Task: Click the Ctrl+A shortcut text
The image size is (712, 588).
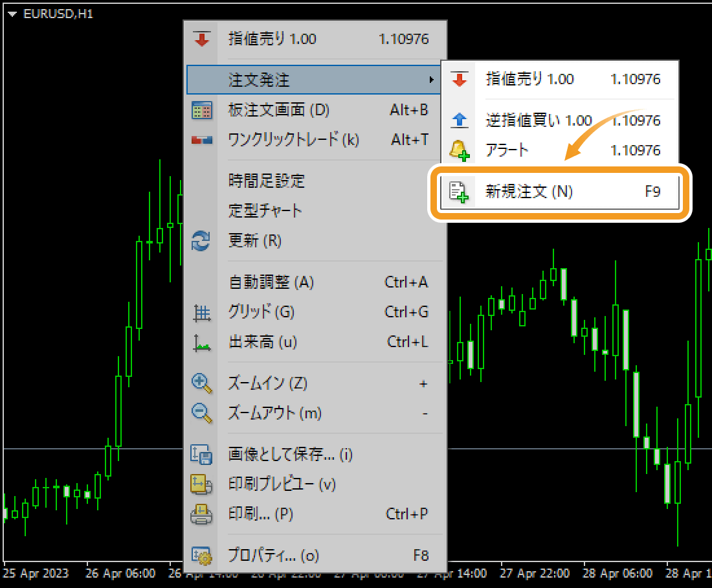Action: pos(406,282)
